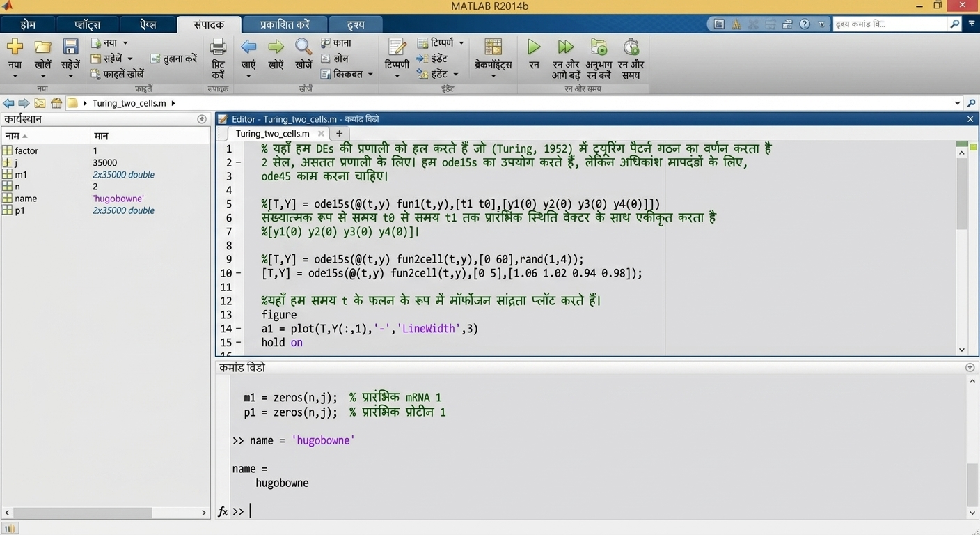The width and height of the screenshot is (980, 535).
Task: Select the n variable row in workspace
Action: [x=106, y=186]
